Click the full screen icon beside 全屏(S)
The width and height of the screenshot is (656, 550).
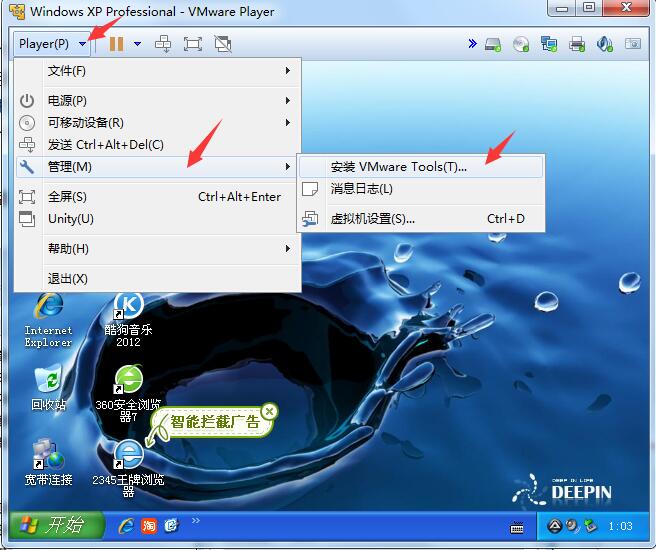pos(27,197)
